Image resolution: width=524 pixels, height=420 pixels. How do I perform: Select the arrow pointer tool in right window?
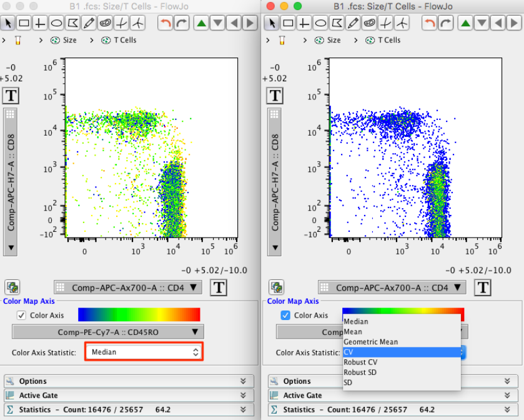pyautogui.click(x=272, y=23)
